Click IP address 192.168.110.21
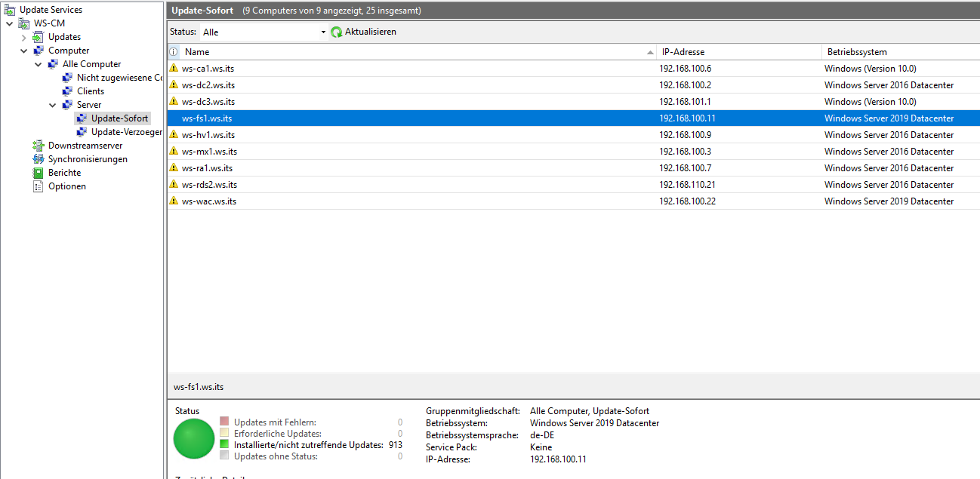The height and width of the screenshot is (479, 980). pos(687,185)
